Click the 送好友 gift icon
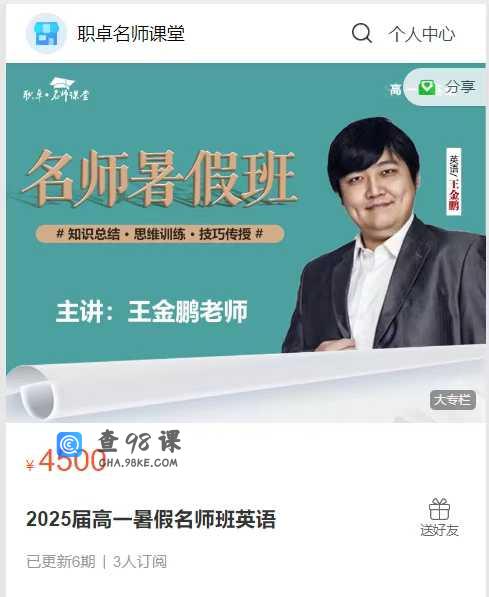Screen dimensions: 489x597 click(439, 509)
